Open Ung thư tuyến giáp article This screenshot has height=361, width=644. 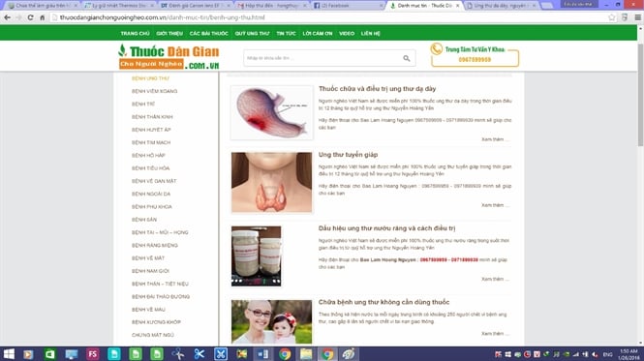[348, 155]
